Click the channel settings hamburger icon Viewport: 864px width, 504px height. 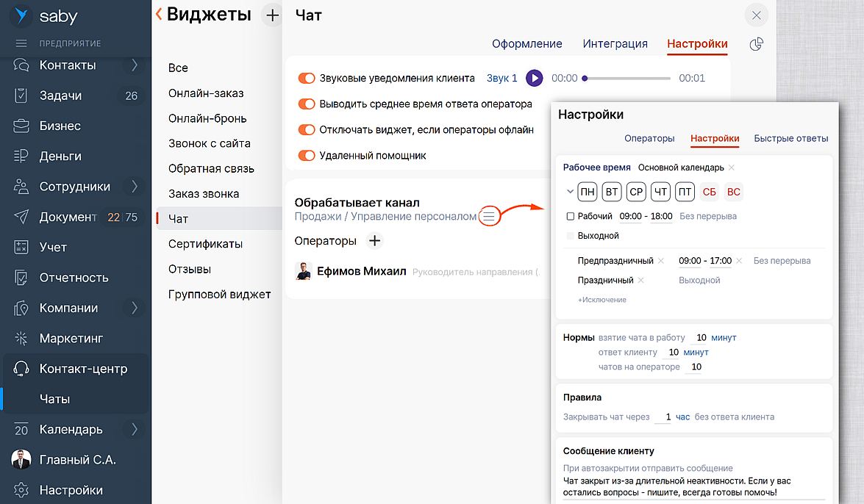coord(489,216)
